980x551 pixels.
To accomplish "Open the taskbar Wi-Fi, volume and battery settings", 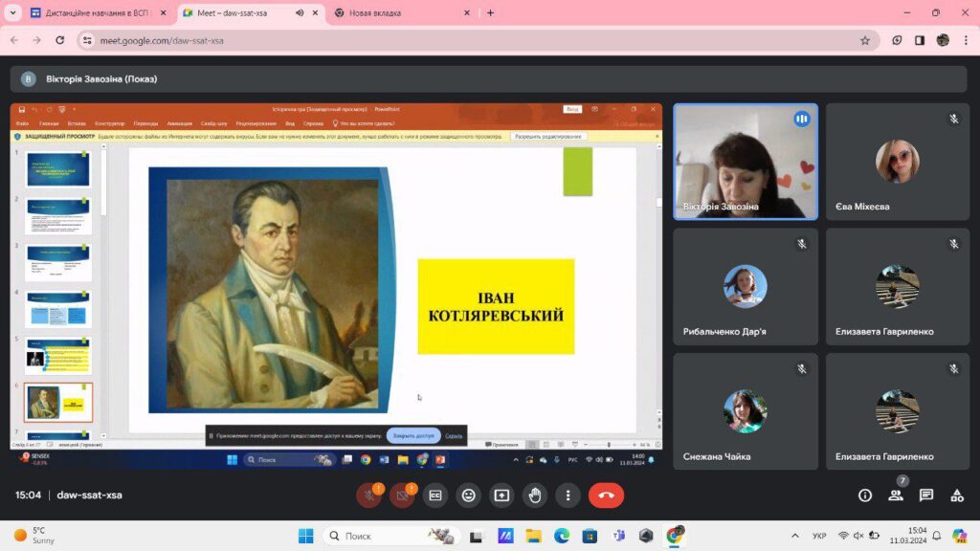I will (x=858, y=536).
